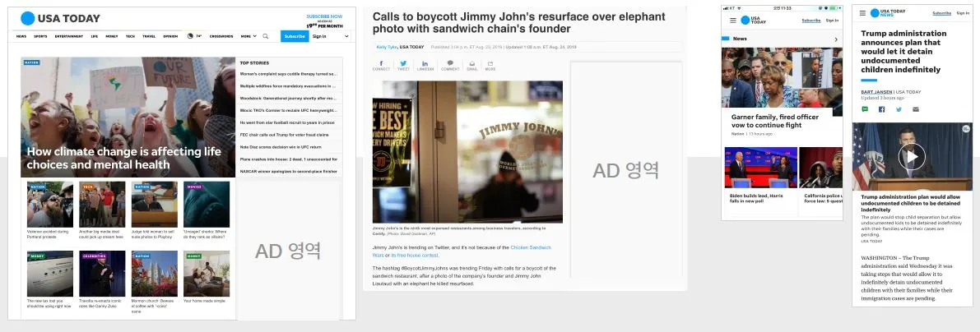Share Trump article on Twitter

(899, 109)
